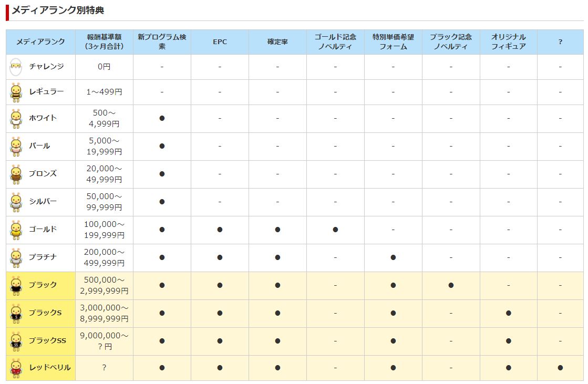Image resolution: width=588 pixels, height=384 pixels.
Task: Click the 5,000～19,999円 amount cell
Action: point(104,146)
